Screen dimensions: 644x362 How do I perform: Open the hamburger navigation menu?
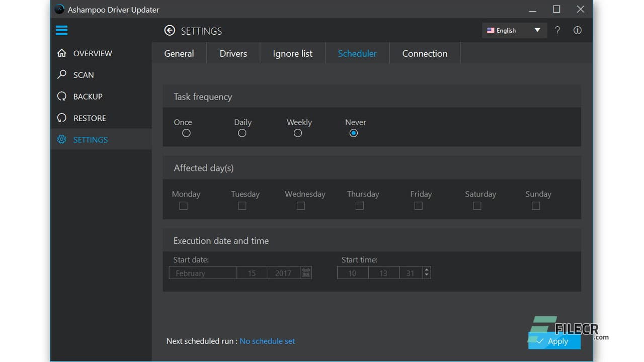[x=61, y=30]
